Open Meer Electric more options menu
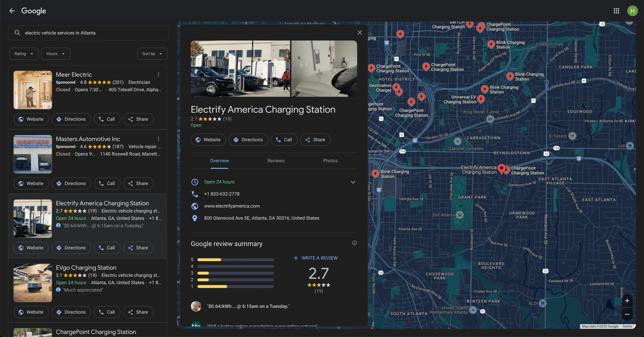The image size is (644, 337). click(158, 75)
